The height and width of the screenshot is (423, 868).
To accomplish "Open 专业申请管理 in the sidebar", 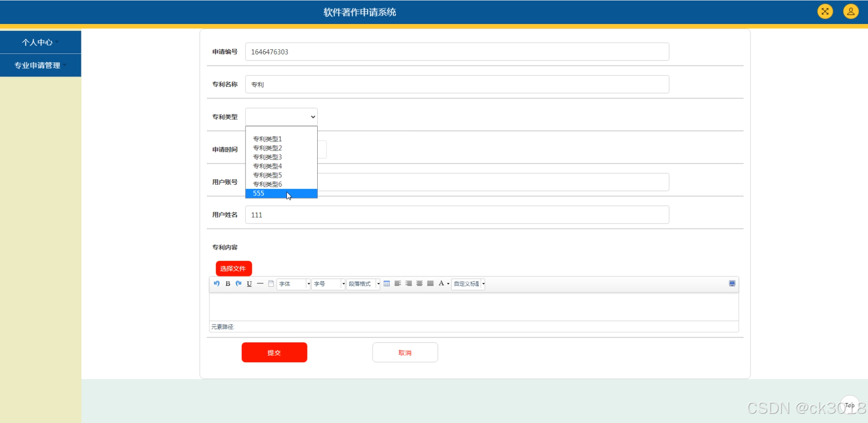I will [41, 65].
